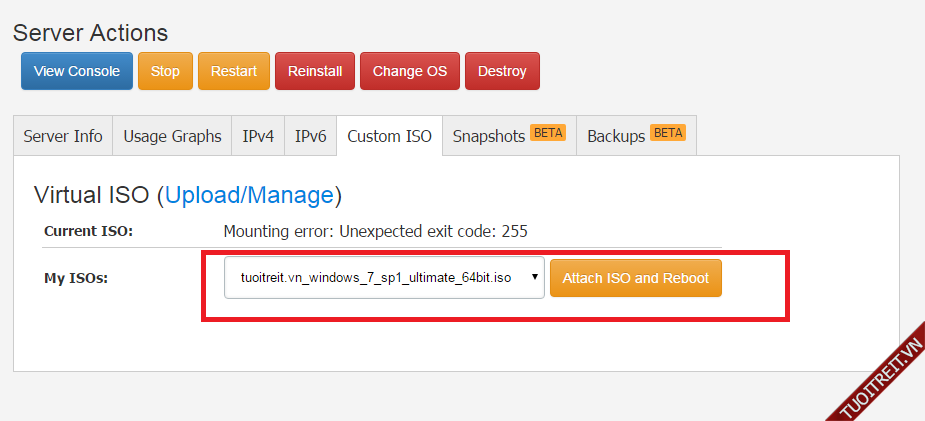Click the red Reinstall button
Screen dimensions: 925x421
pyautogui.click(x=315, y=71)
